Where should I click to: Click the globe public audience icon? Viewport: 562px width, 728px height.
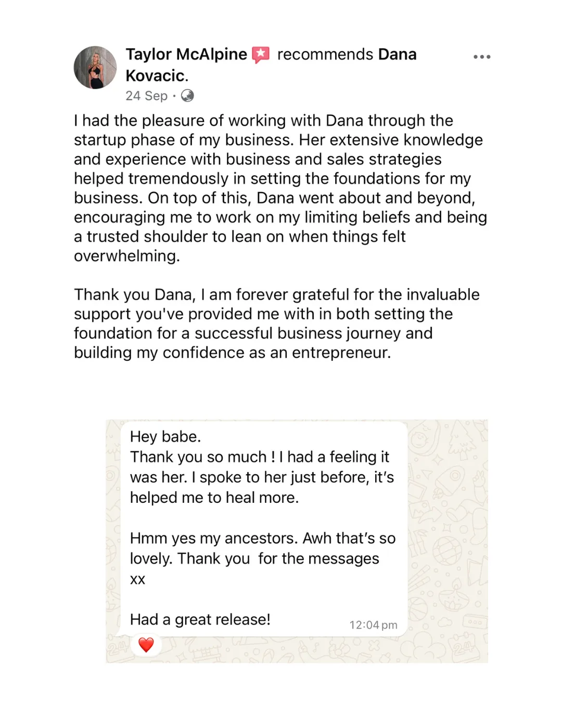[187, 96]
